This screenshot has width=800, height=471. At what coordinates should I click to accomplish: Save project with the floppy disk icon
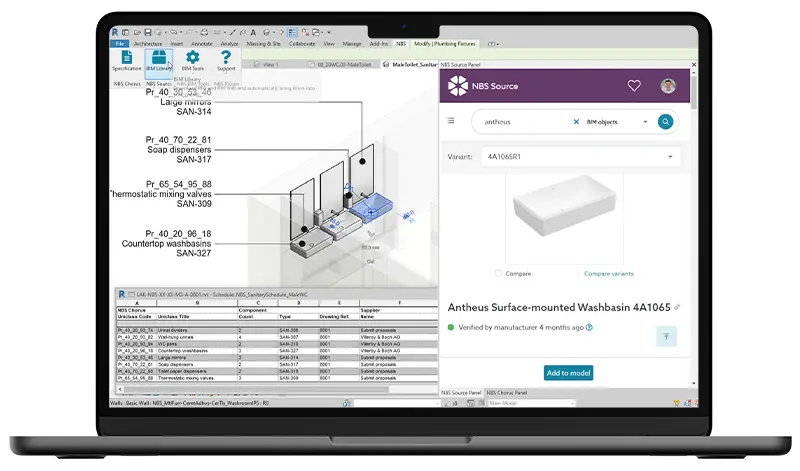[x=147, y=32]
